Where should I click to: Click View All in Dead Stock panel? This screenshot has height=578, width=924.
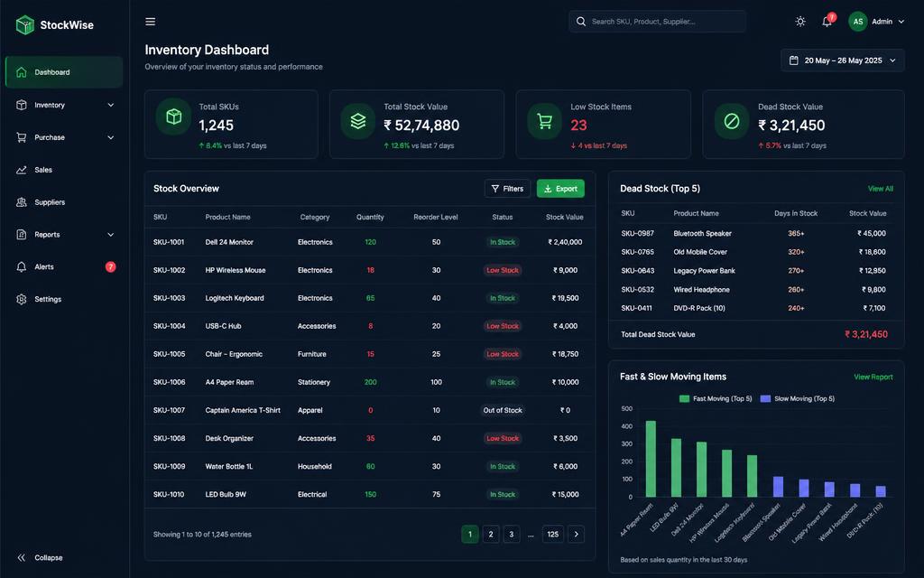point(881,189)
